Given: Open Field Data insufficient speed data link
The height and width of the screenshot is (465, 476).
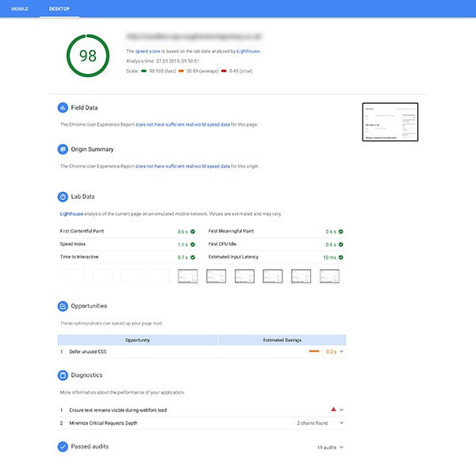Looking at the screenshot, I should point(182,125).
